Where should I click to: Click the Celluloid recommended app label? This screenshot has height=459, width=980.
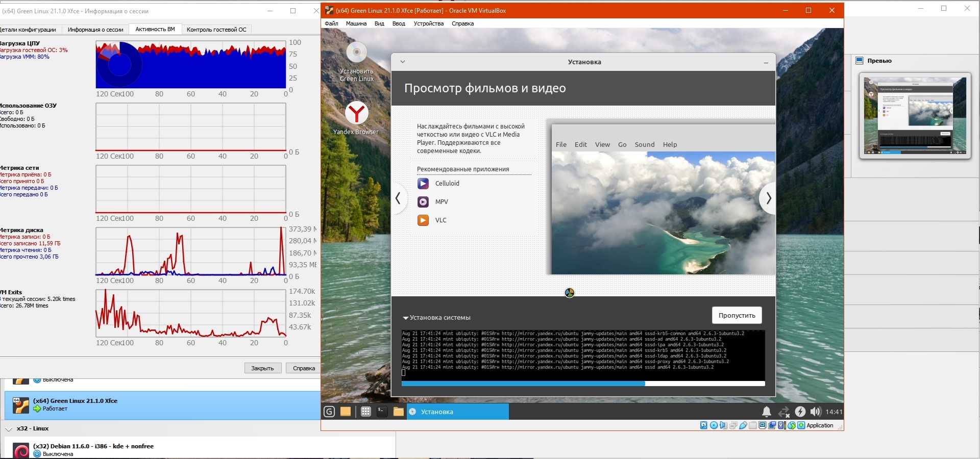click(x=447, y=184)
